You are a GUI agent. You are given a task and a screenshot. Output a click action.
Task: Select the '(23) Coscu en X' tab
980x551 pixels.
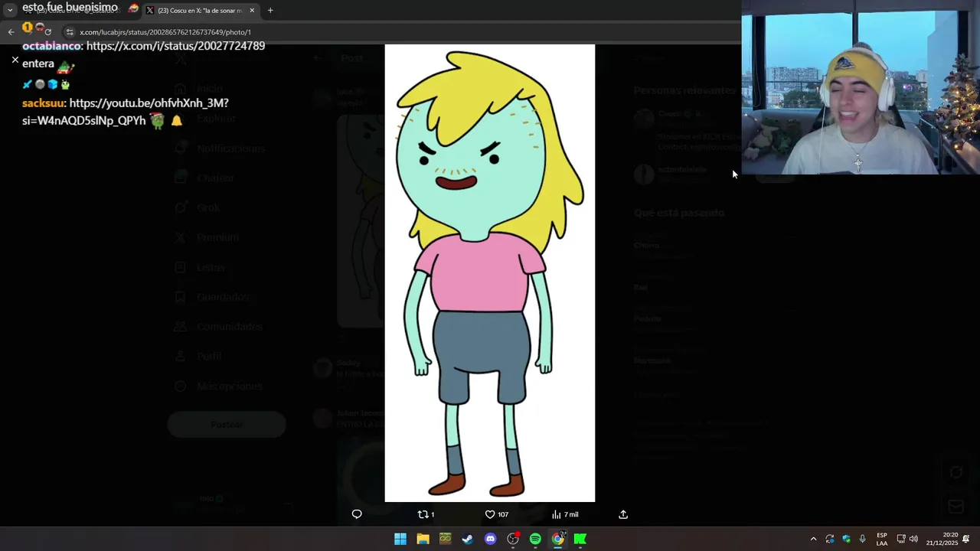[201, 11]
